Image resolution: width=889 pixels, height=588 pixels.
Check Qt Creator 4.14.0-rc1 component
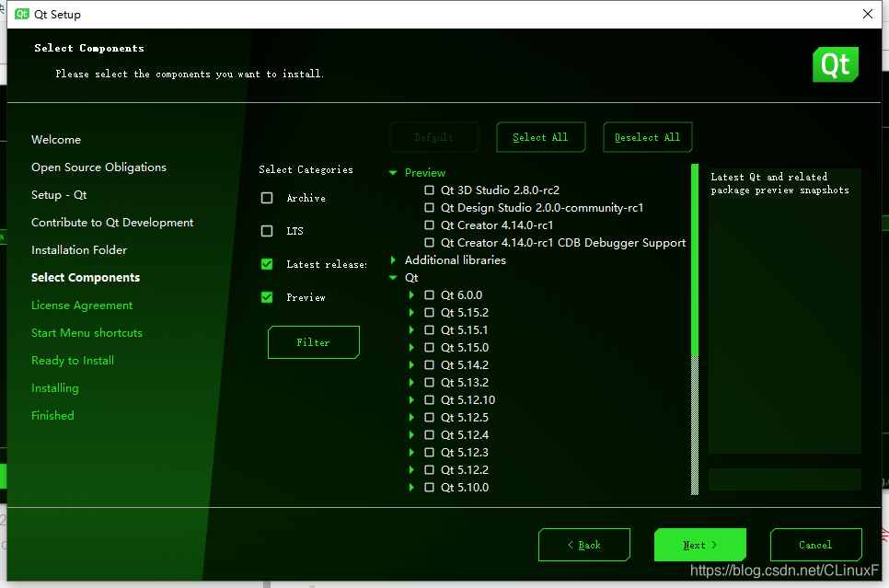(x=429, y=225)
